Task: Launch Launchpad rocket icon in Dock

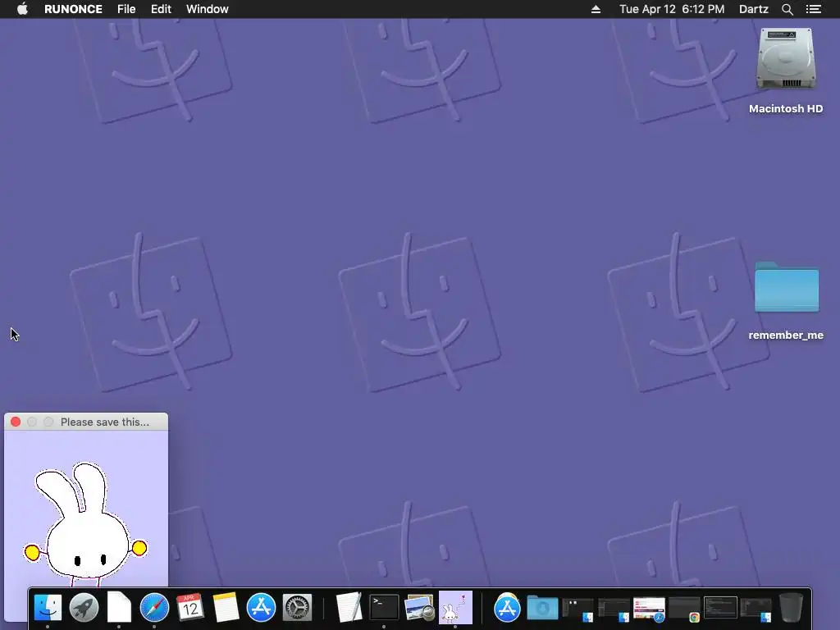Action: pyautogui.click(x=84, y=608)
